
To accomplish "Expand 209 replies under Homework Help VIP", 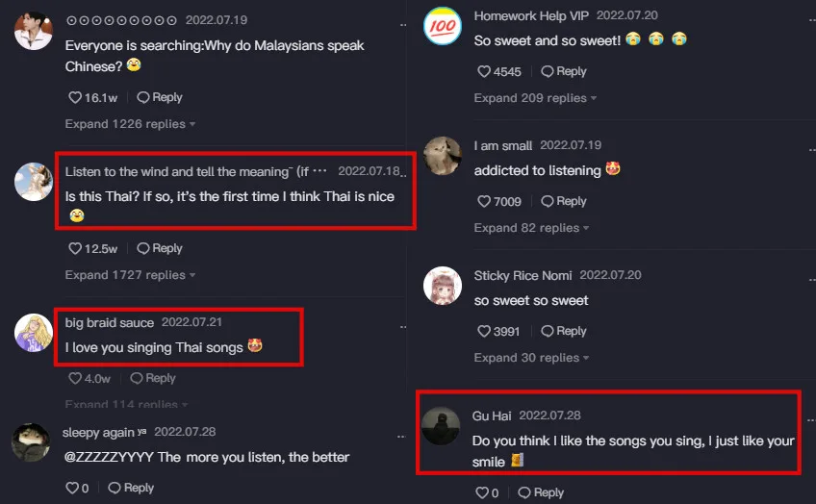I will pos(535,98).
